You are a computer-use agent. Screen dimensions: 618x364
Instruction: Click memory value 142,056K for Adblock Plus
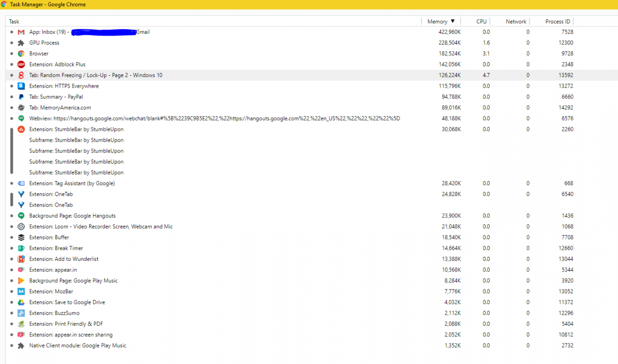[450, 64]
